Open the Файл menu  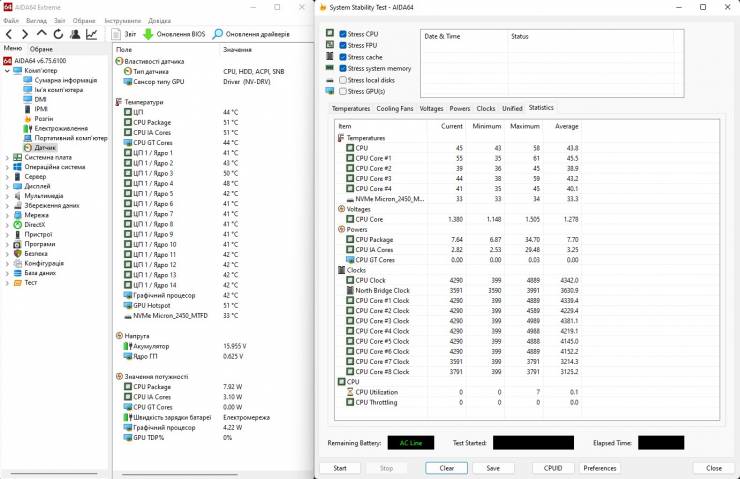click(x=11, y=21)
